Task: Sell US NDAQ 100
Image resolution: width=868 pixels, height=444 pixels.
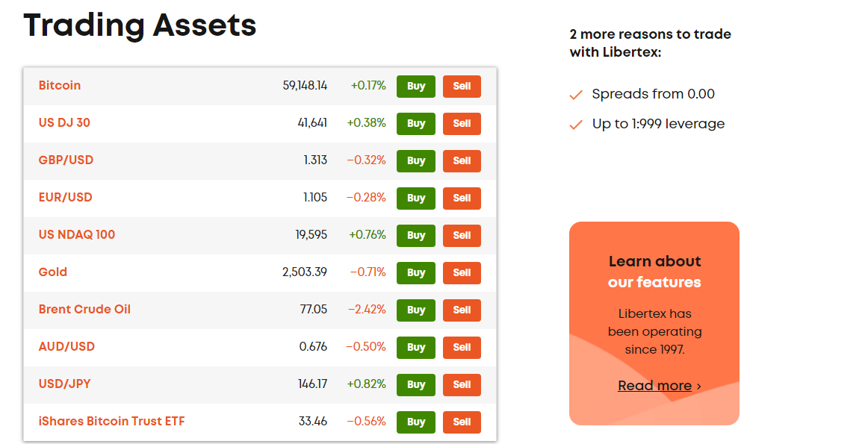Action: 462,236
